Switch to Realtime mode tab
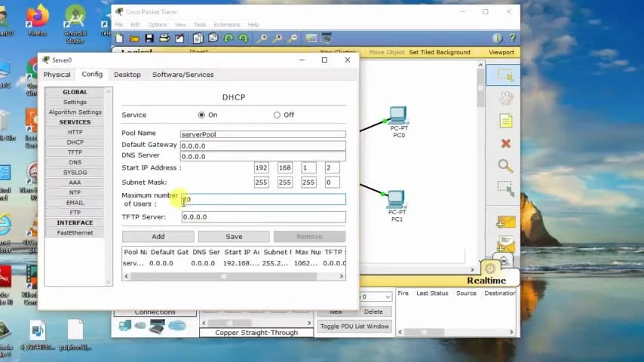 click(486, 281)
